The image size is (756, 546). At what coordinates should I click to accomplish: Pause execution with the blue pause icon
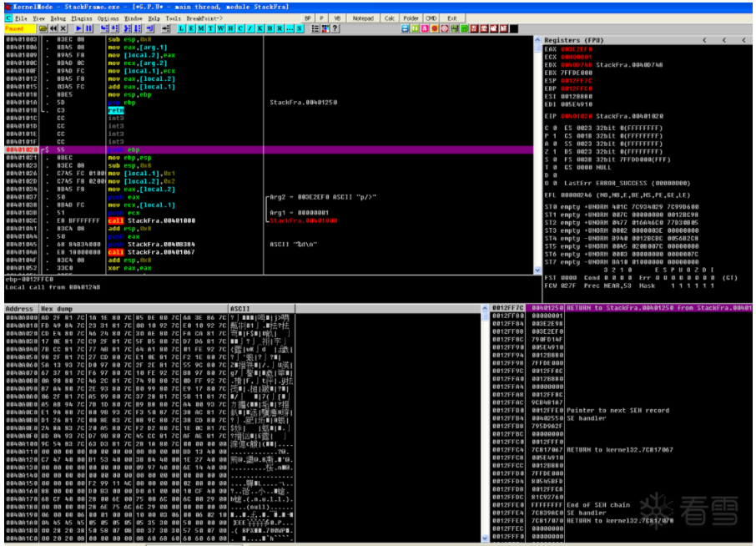click(x=88, y=29)
